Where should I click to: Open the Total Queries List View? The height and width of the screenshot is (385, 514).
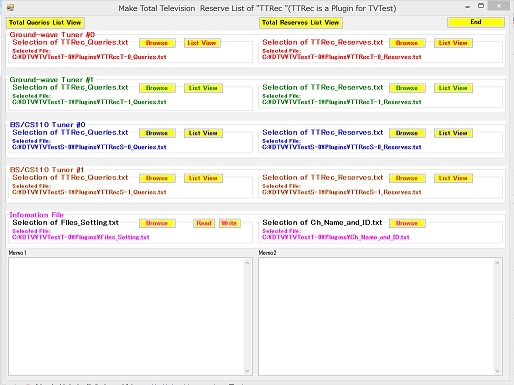[x=45, y=23]
